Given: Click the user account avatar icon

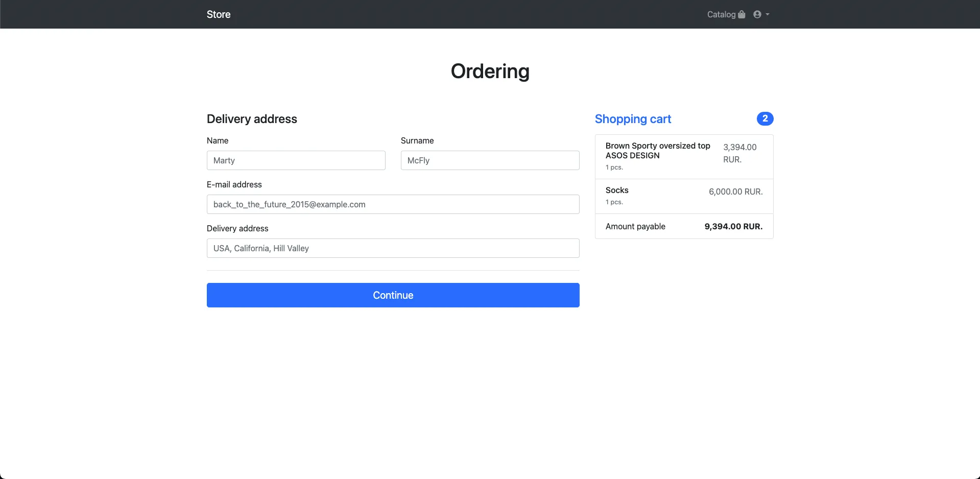Looking at the screenshot, I should (757, 14).
